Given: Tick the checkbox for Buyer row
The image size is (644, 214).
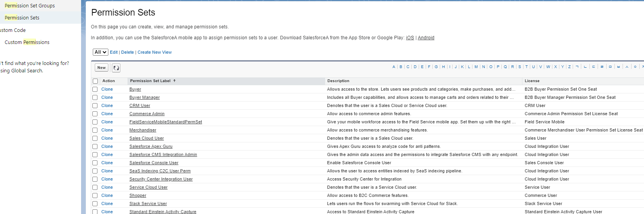Looking at the screenshot, I should (x=95, y=89).
